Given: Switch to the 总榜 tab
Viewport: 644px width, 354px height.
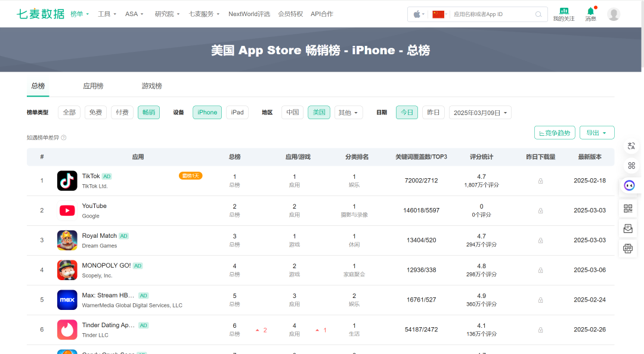Looking at the screenshot, I should tap(38, 86).
